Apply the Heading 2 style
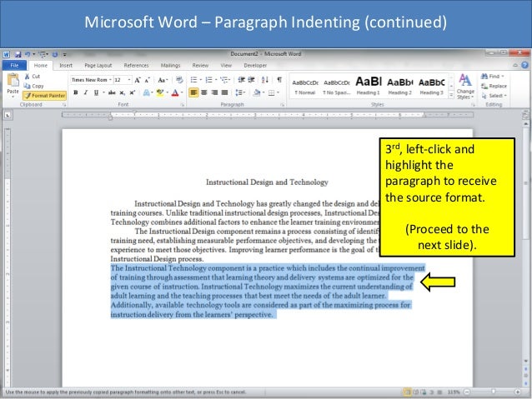The height and width of the screenshot is (399, 532). pos(399,86)
